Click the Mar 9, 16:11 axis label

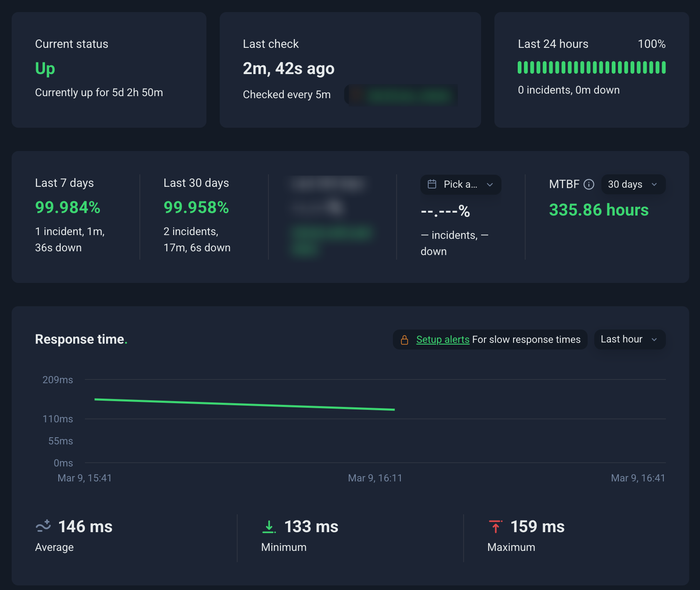[375, 478]
